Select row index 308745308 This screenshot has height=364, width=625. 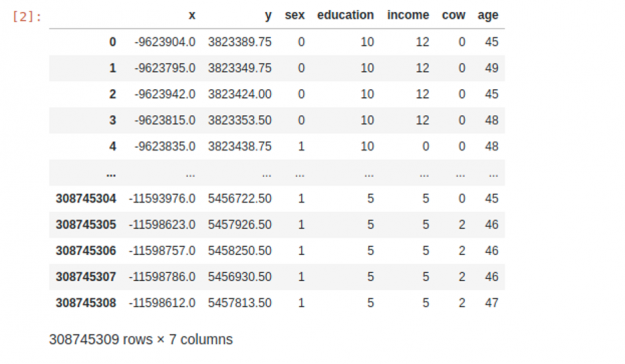86,303
